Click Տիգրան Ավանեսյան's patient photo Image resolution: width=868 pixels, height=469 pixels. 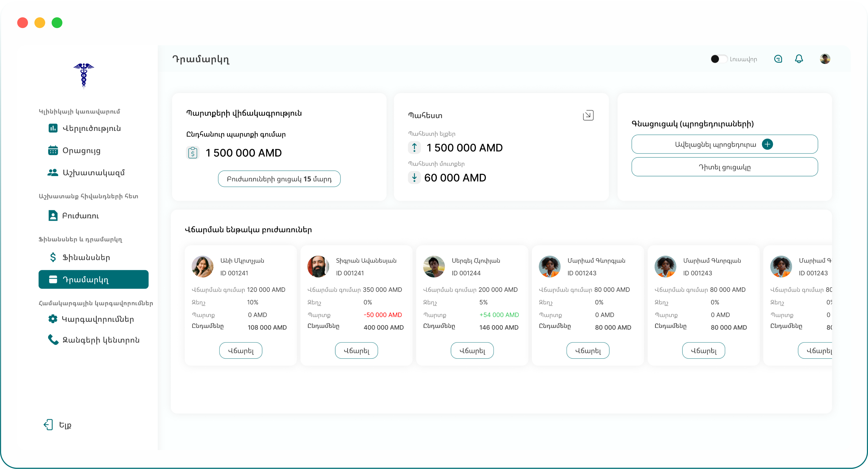tap(318, 267)
